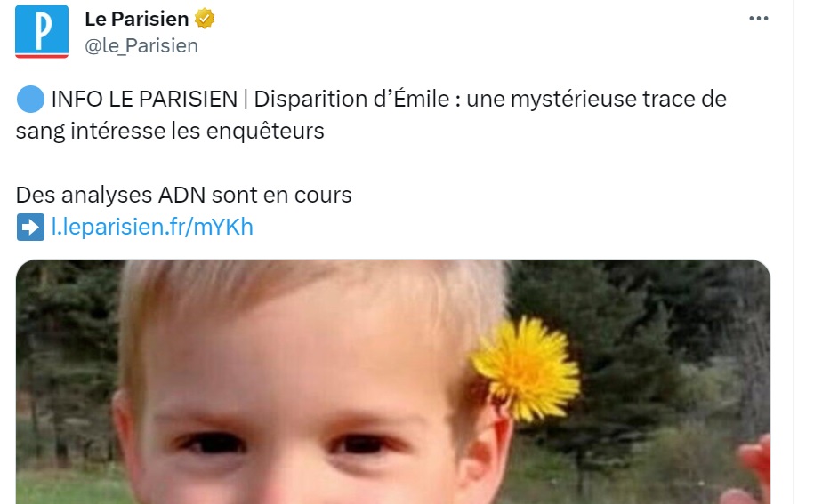814x504 pixels.
Task: Open the three-dot more options menu
Action: [x=759, y=18]
